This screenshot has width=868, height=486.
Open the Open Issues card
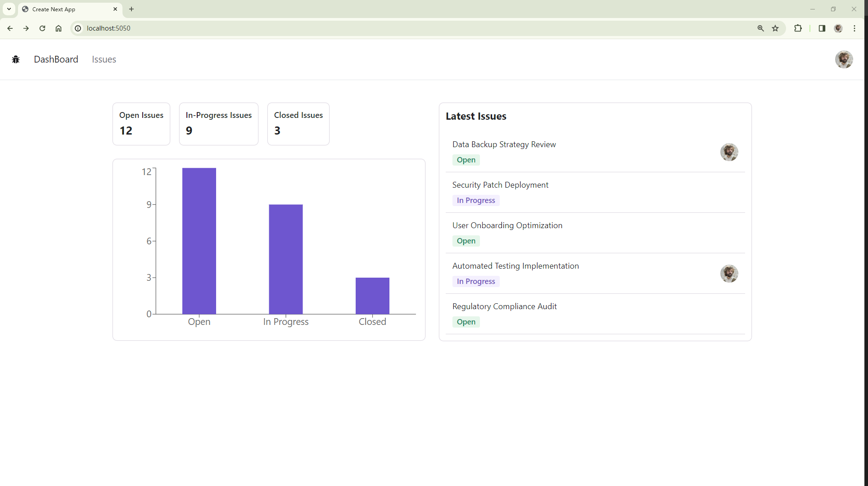(x=141, y=124)
